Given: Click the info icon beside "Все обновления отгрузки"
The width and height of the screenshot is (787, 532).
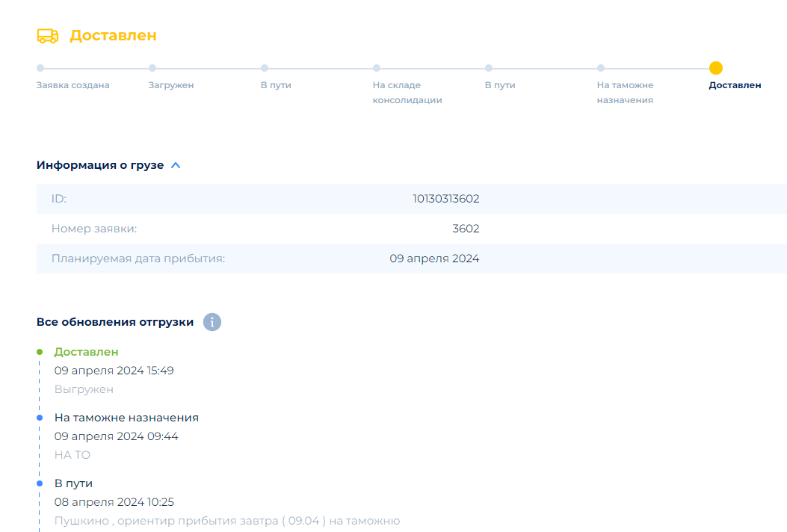Looking at the screenshot, I should coord(212,322).
